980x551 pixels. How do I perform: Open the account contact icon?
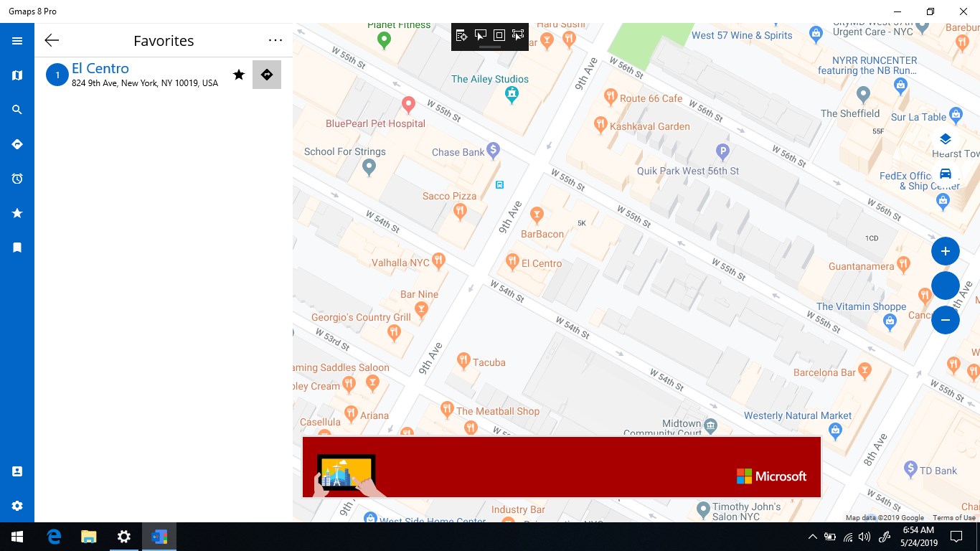pyautogui.click(x=17, y=471)
